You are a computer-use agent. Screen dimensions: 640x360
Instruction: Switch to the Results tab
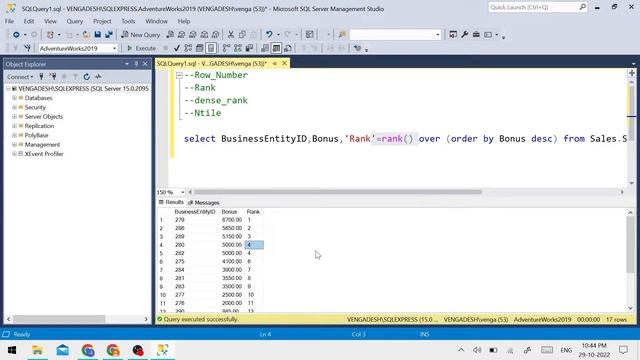[171, 202]
